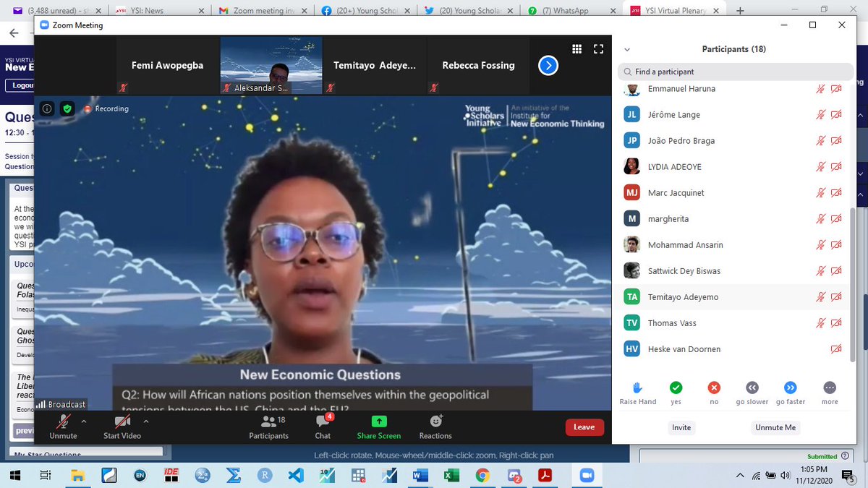Select Aleksandar's video thumbnail
Screen dimensions: 868x488
271,66
